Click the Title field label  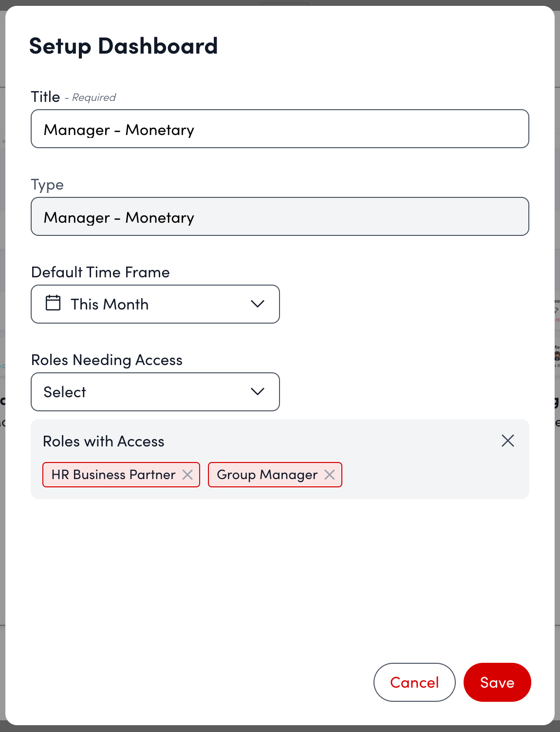click(46, 97)
